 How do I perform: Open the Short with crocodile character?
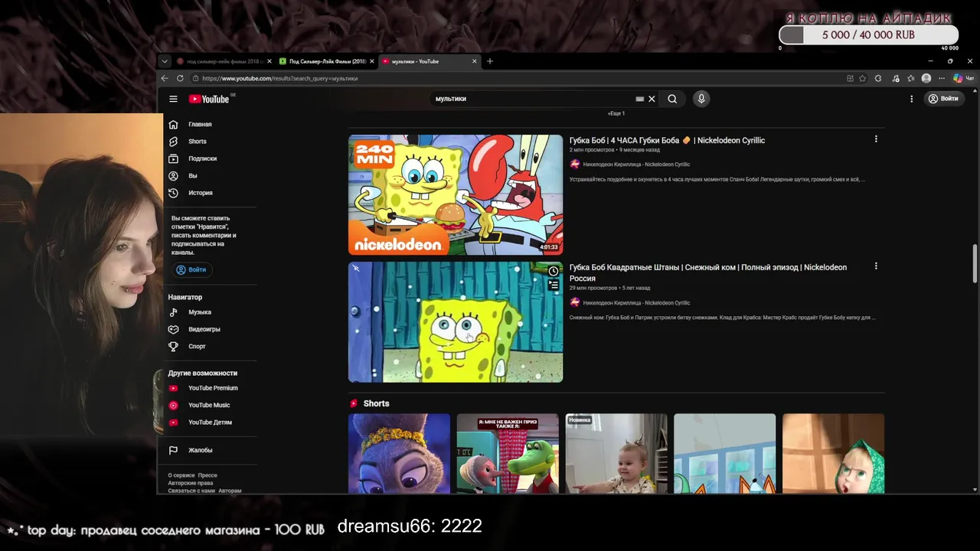click(508, 454)
